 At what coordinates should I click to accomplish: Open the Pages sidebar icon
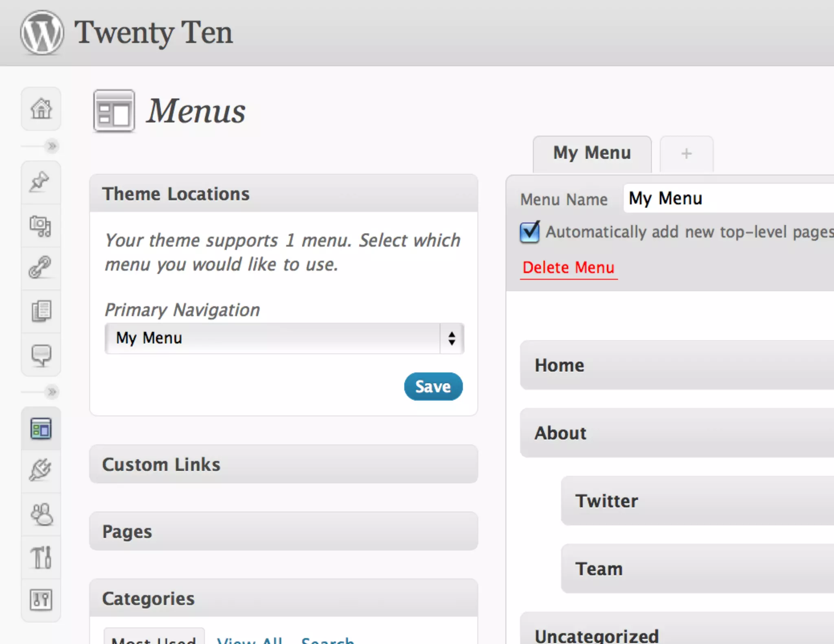[41, 311]
